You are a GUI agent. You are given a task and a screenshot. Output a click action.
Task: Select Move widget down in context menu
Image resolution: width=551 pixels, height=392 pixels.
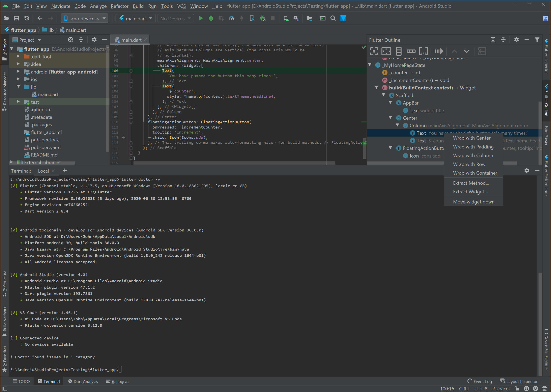(x=473, y=202)
